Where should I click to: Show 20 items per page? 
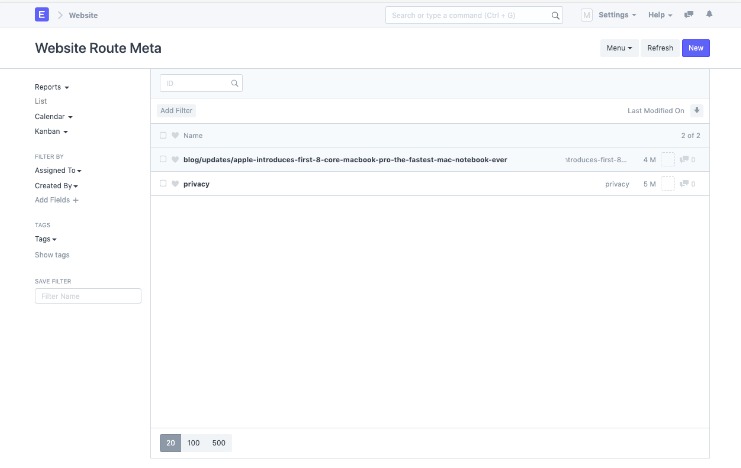click(171, 443)
